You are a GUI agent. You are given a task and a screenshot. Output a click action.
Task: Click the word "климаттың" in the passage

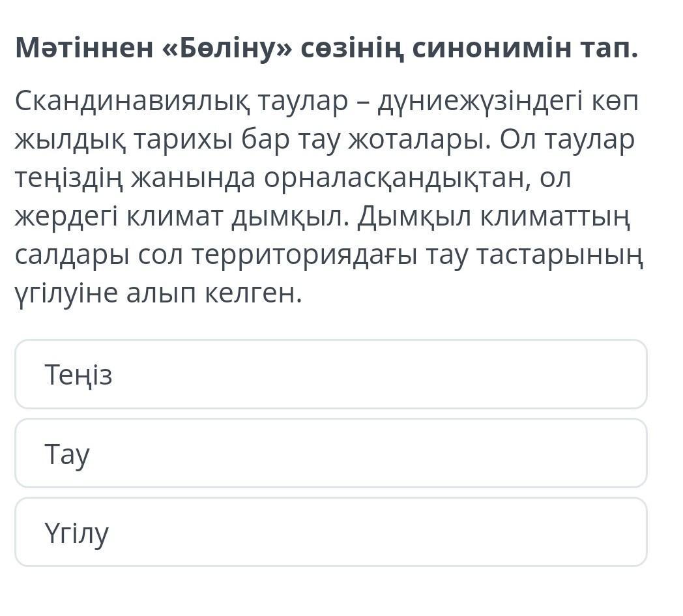tap(555, 217)
